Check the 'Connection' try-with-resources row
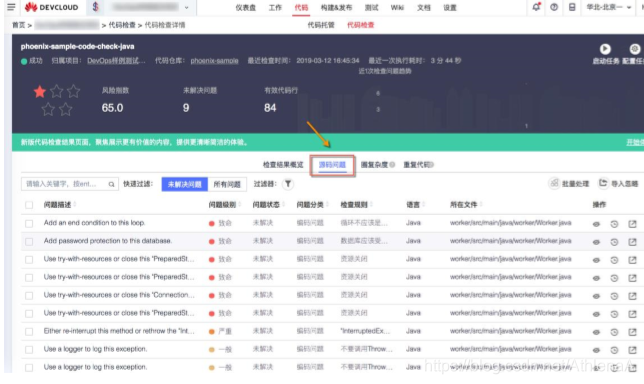Image resolution: width=644 pixels, height=384 pixels. click(29, 296)
